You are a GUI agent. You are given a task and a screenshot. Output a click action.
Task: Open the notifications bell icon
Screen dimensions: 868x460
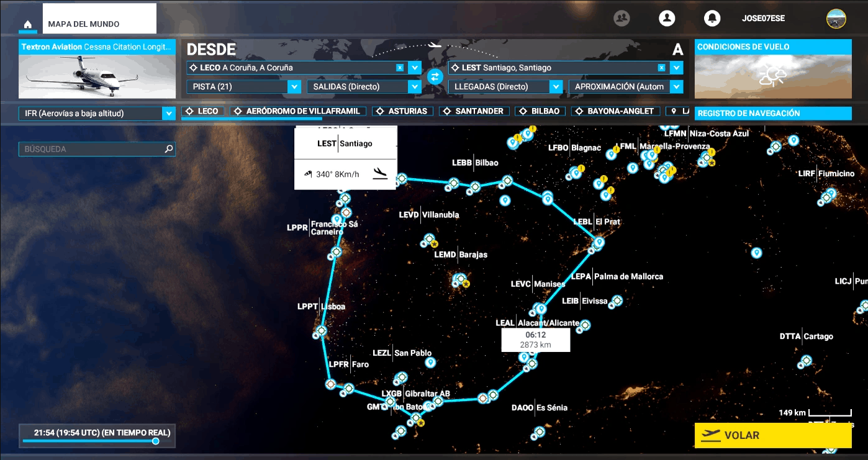tap(712, 19)
